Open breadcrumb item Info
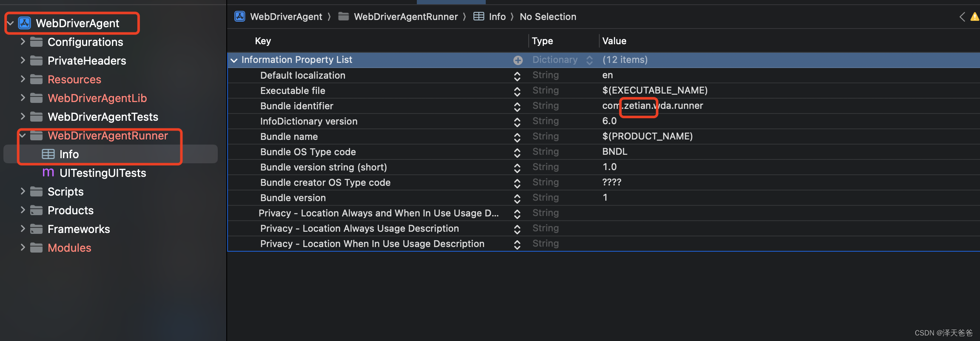This screenshot has height=341, width=980. point(497,17)
